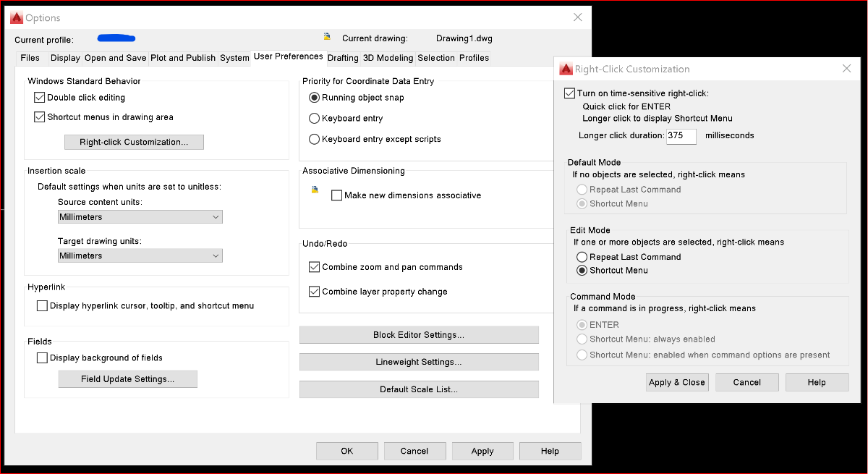
Task: Click drawing icon beside Make new dimensions associative
Action: (315, 190)
